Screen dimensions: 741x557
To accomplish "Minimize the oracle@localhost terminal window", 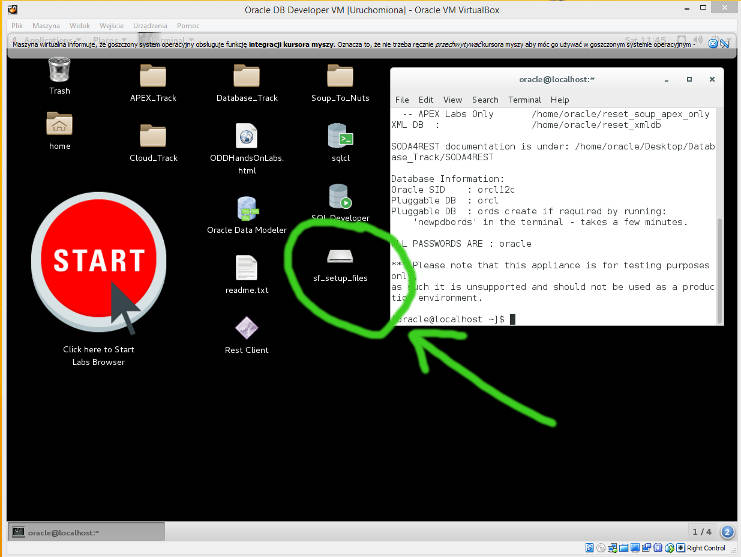I will (x=666, y=80).
